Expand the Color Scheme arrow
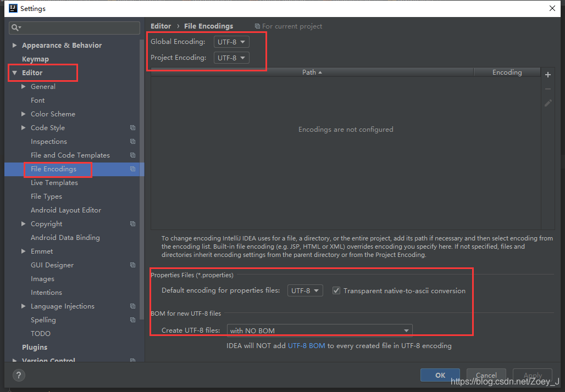 24,114
